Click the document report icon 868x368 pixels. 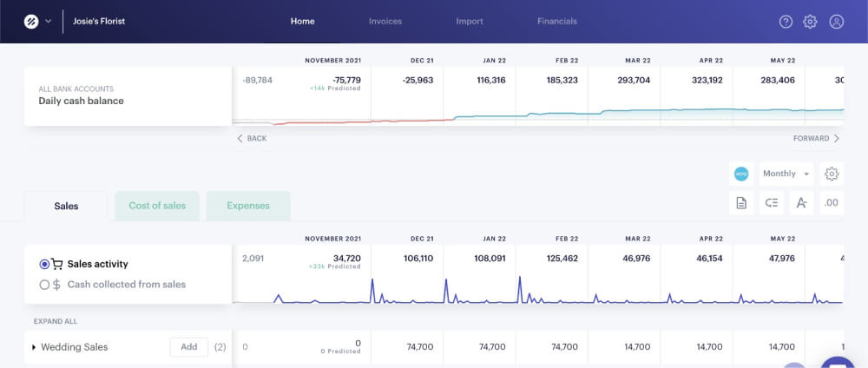pos(741,203)
